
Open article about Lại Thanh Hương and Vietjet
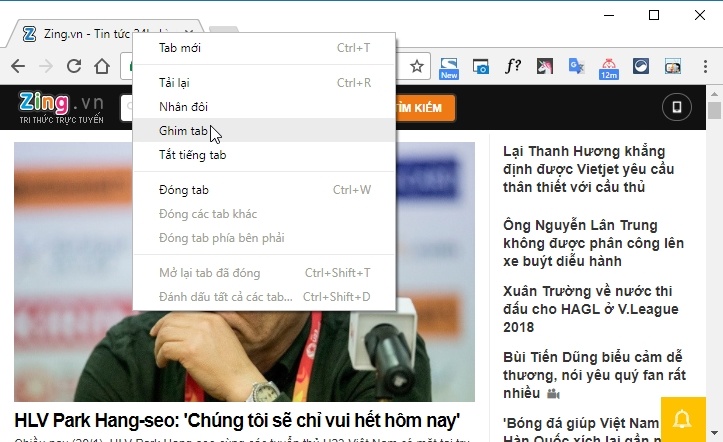pyautogui.click(x=588, y=169)
